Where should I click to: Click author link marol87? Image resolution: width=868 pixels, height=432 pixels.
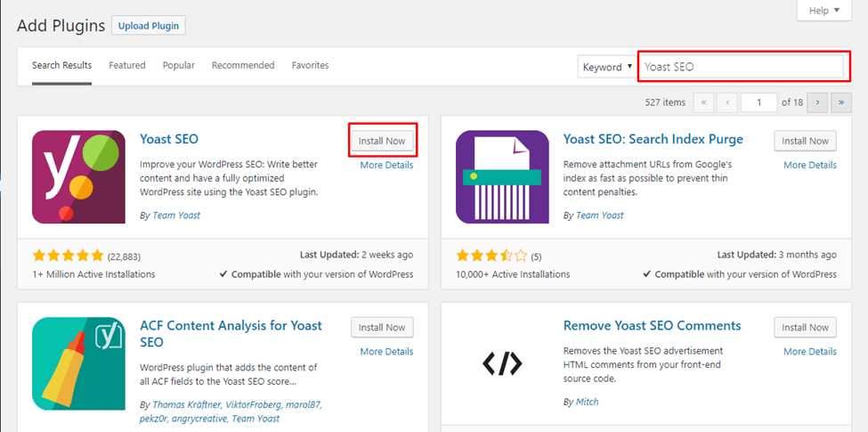coord(305,404)
